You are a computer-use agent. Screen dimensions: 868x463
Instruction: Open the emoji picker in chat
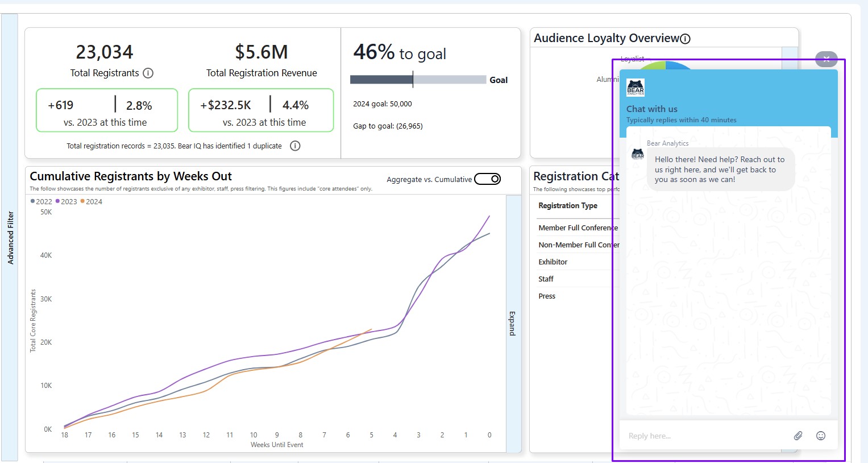tap(821, 436)
